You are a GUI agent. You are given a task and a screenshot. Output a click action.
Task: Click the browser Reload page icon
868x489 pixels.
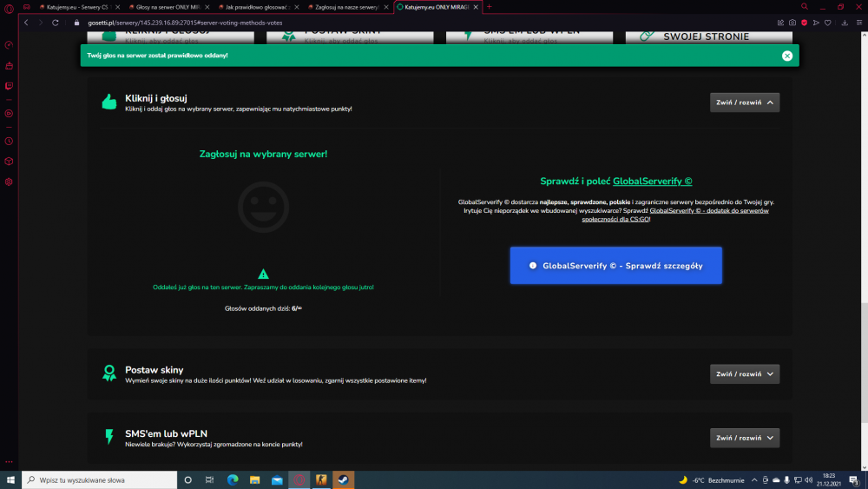pos(56,23)
